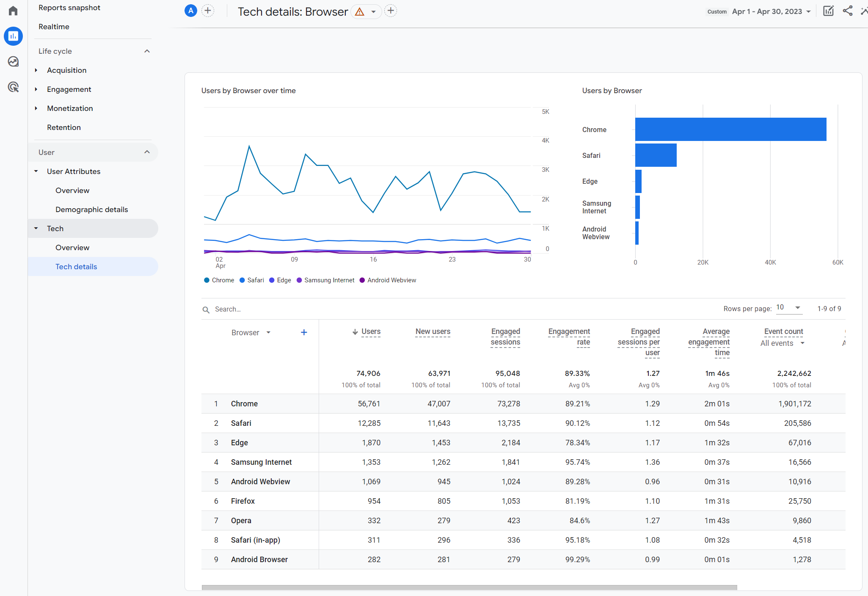Open the Browser dimension dropdown

coord(251,333)
